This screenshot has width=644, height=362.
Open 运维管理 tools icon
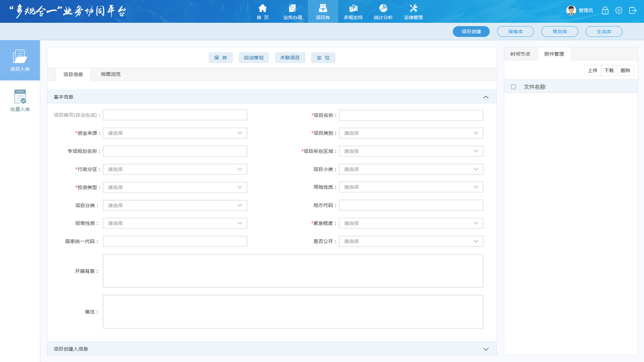click(x=413, y=8)
